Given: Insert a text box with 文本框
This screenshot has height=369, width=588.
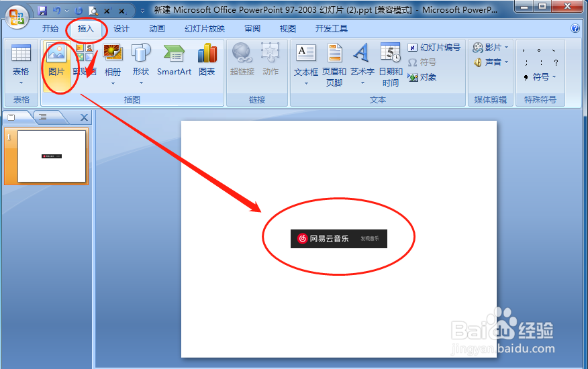Looking at the screenshot, I should [306, 60].
